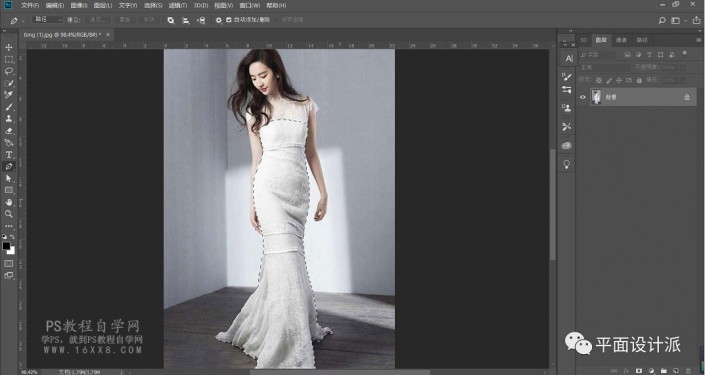
Task: Switch to the 路径 panel tab
Action: 642,40
